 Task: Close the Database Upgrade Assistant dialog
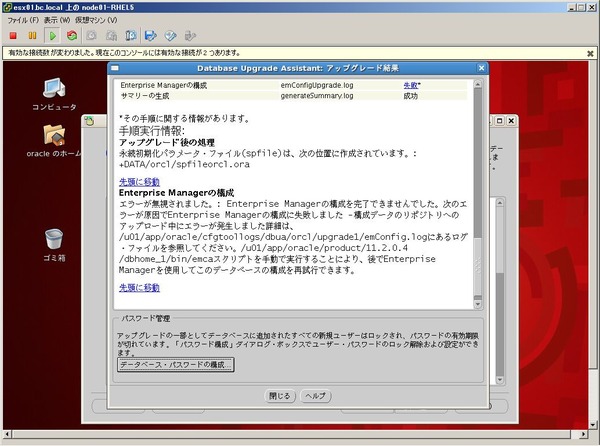(481, 68)
